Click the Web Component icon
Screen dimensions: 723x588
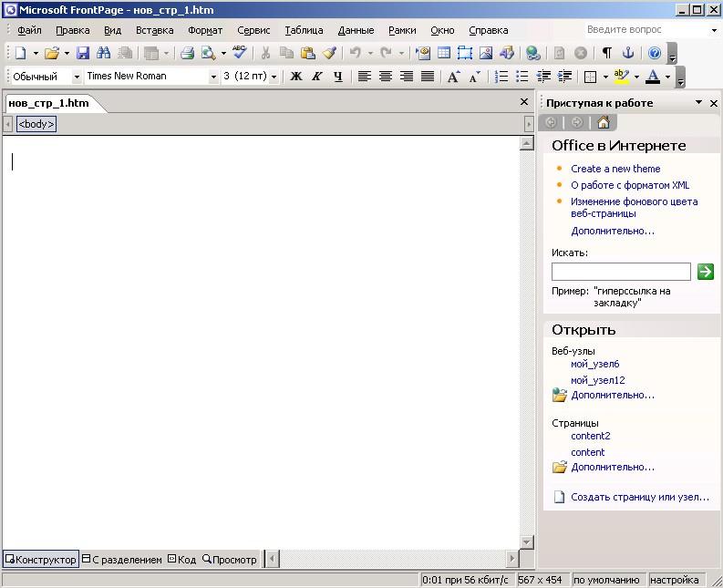(x=423, y=53)
